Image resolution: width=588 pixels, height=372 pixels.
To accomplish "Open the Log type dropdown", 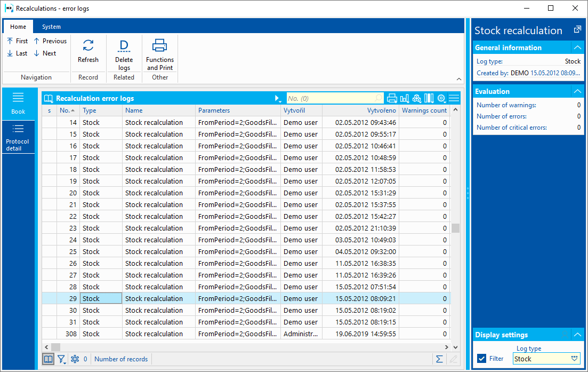I will pos(574,359).
